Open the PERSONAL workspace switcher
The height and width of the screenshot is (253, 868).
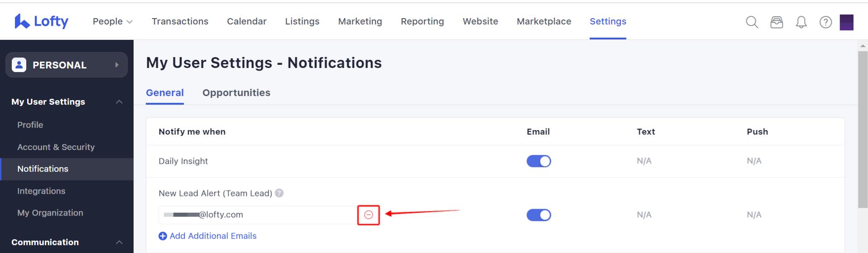tap(67, 65)
